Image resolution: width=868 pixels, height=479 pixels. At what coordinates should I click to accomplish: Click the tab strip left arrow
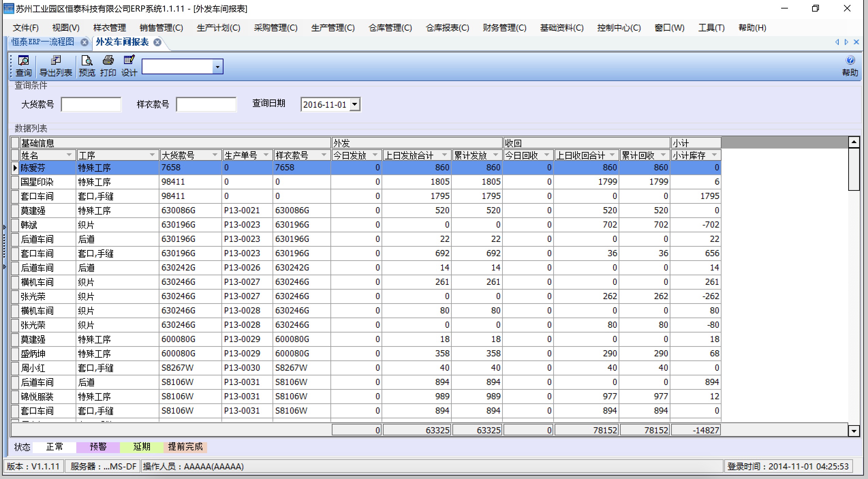tap(837, 42)
